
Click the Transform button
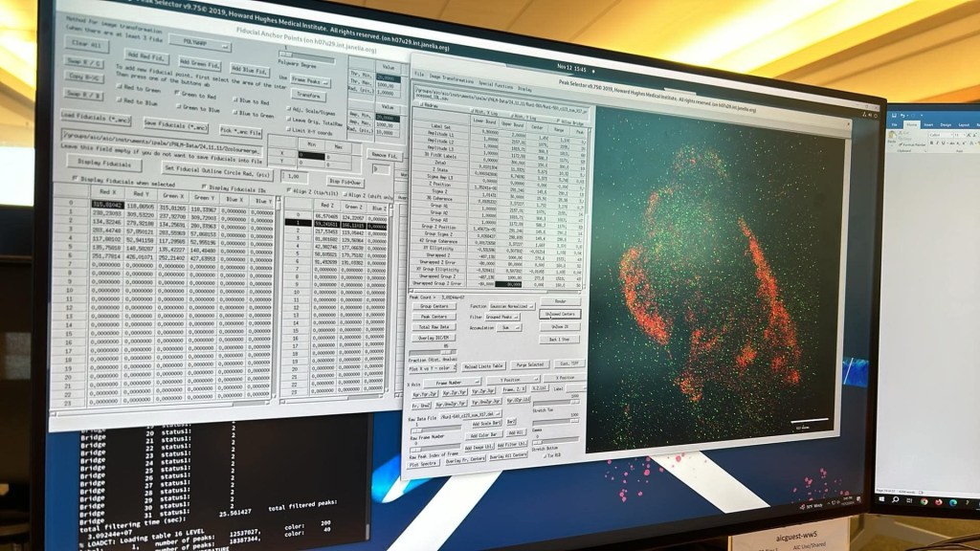pos(308,95)
